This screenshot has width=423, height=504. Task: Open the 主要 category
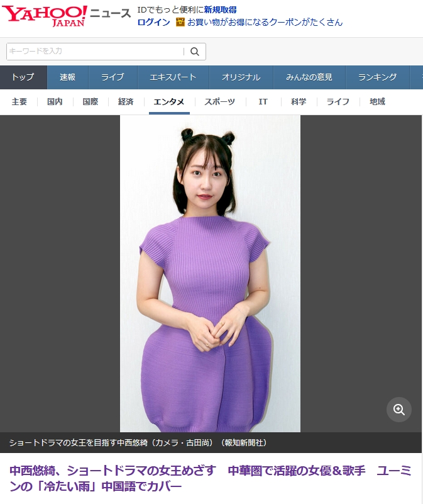pyautogui.click(x=19, y=102)
